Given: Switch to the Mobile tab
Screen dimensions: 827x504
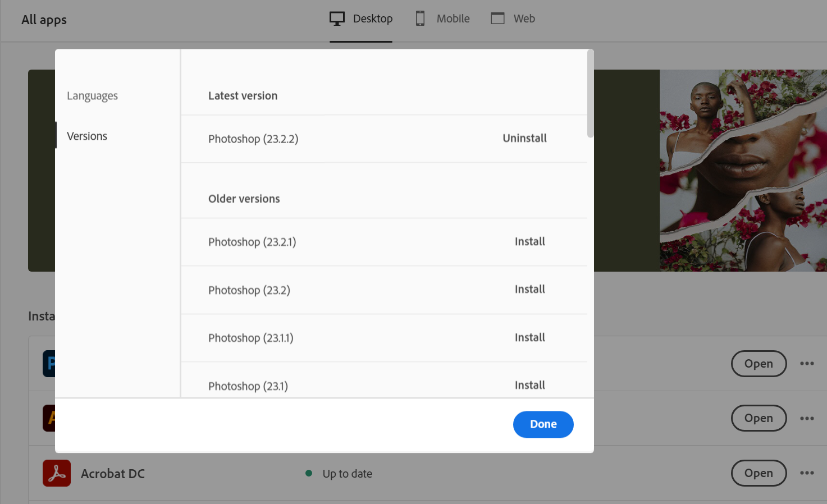Looking at the screenshot, I should (x=441, y=18).
